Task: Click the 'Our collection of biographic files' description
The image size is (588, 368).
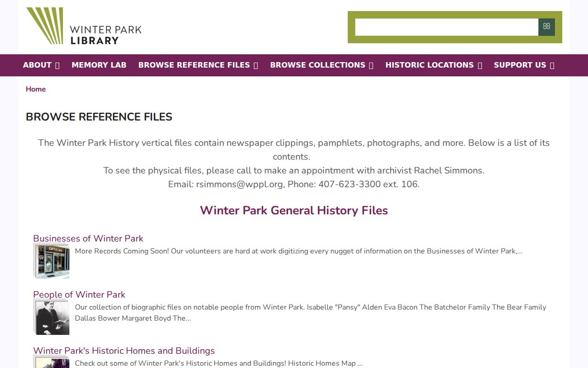Action: pos(311,313)
